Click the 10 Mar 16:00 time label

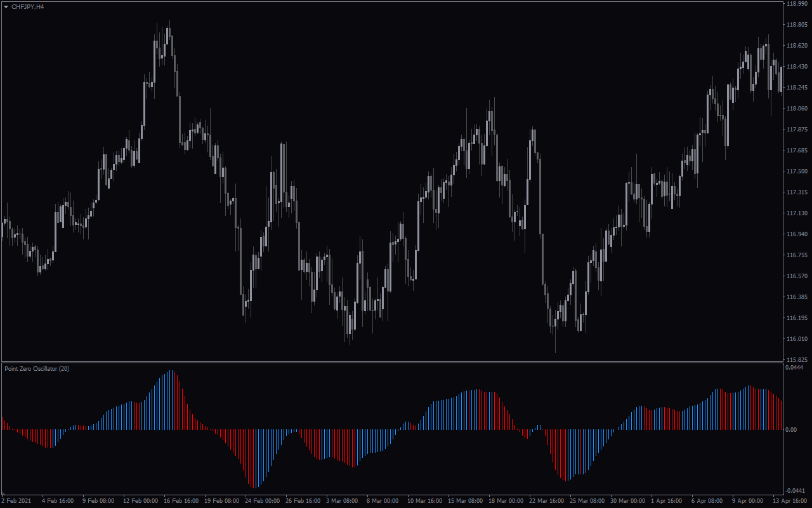point(424,501)
